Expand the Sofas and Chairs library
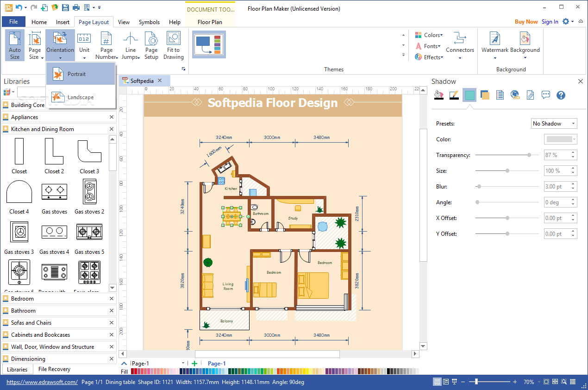 point(58,323)
